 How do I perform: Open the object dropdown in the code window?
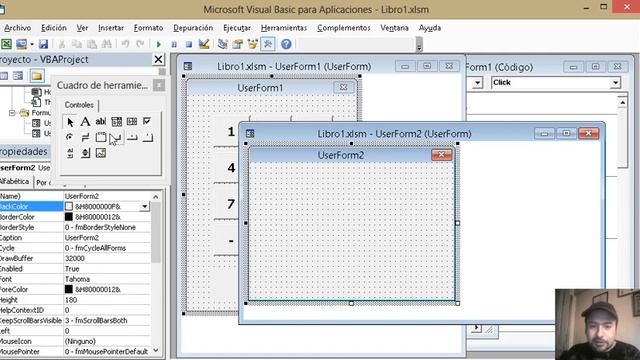click(x=477, y=83)
